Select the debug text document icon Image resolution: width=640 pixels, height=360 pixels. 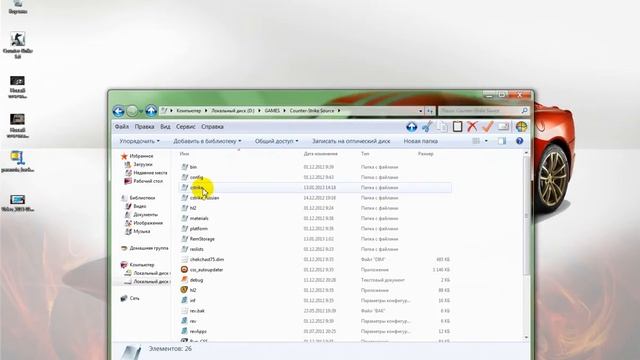(184, 280)
